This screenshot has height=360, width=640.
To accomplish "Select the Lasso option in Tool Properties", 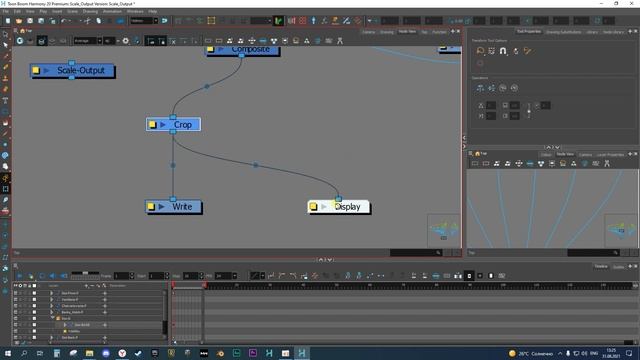I will coord(480,51).
